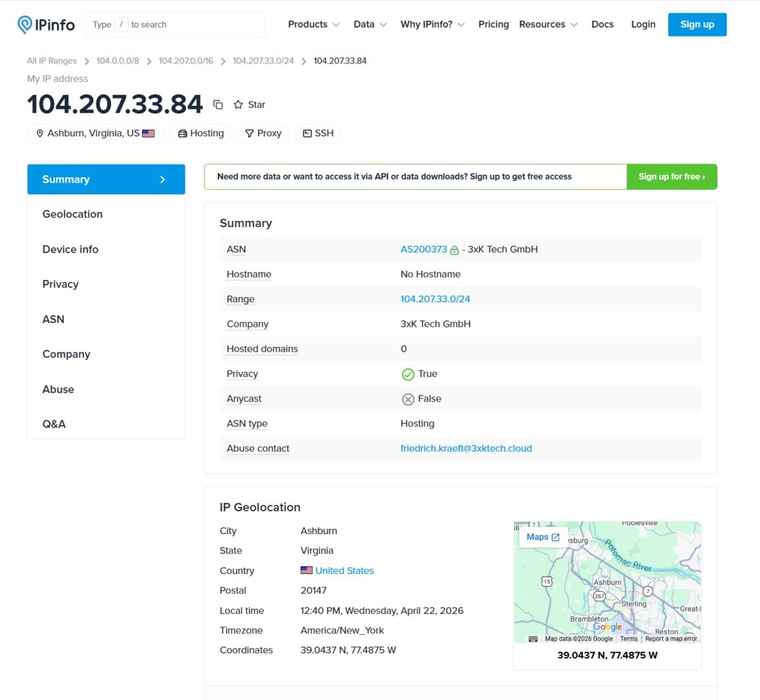
Task: Expand the Products menu
Action: [313, 25]
